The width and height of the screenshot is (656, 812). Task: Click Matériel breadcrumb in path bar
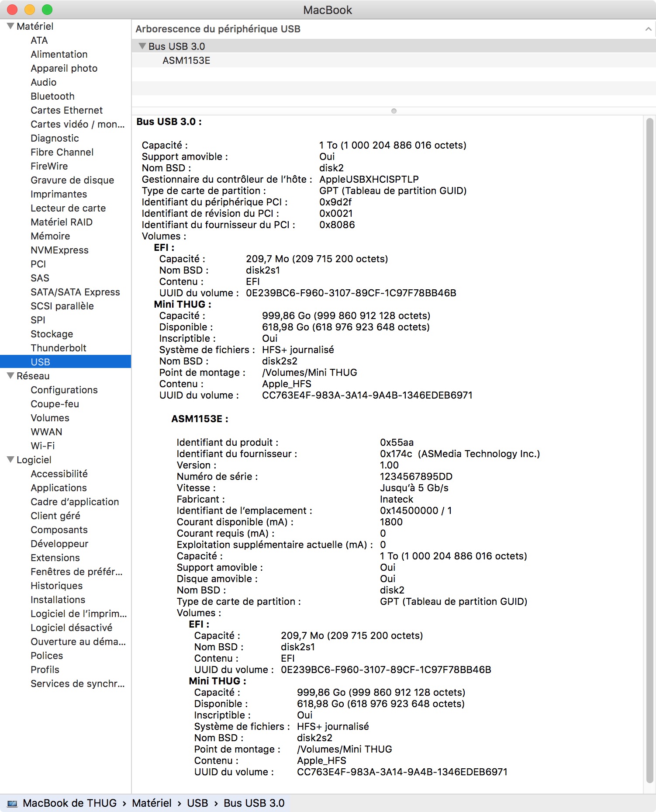tap(152, 803)
